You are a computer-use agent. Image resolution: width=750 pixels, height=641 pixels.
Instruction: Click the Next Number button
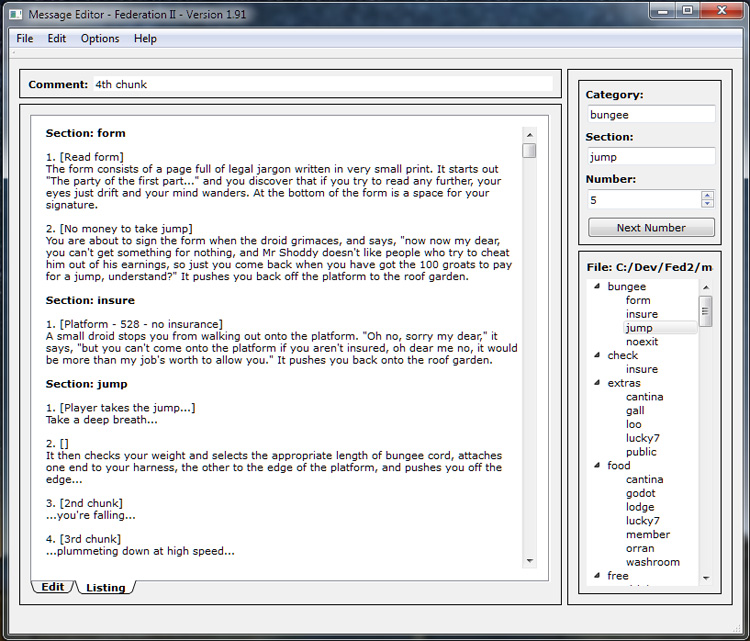651,228
